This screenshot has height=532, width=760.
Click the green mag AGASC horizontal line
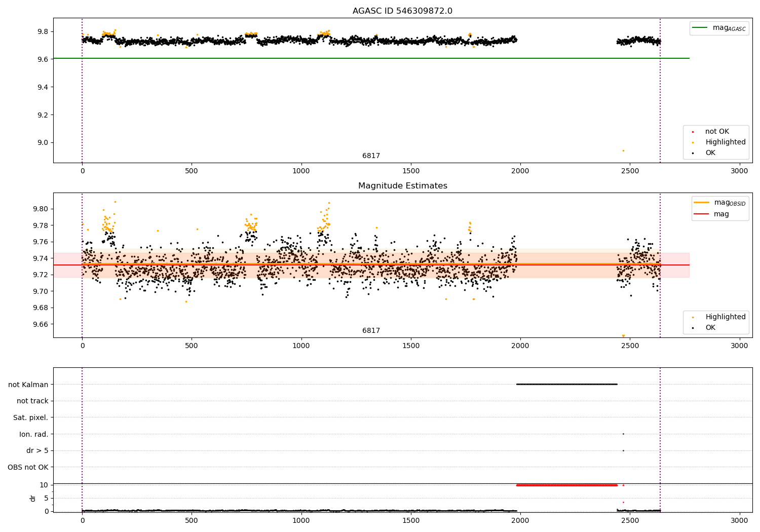(x=371, y=58)
